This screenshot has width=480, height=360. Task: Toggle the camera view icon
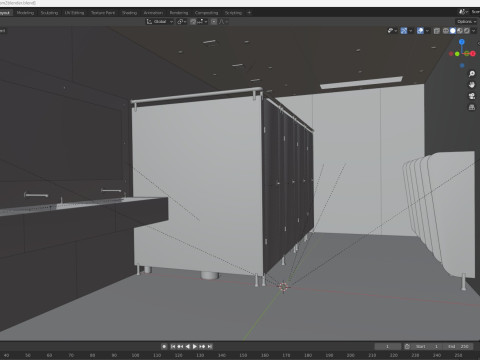click(x=472, y=96)
